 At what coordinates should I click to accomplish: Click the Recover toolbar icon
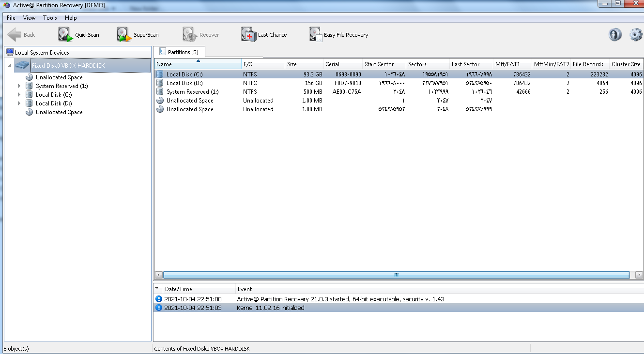(x=189, y=35)
